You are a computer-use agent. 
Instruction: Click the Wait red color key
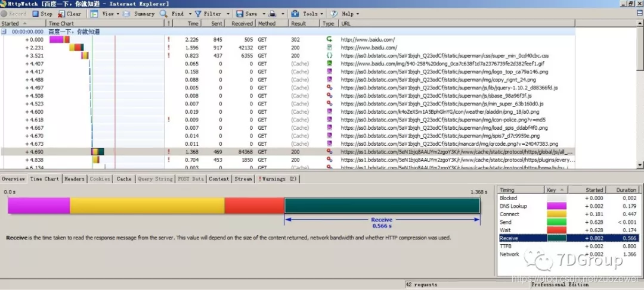pos(556,230)
